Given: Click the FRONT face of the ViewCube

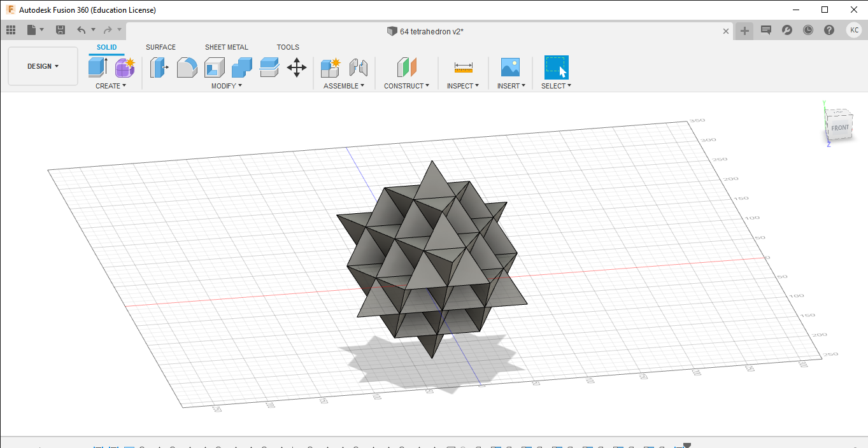Looking at the screenshot, I should coord(839,127).
